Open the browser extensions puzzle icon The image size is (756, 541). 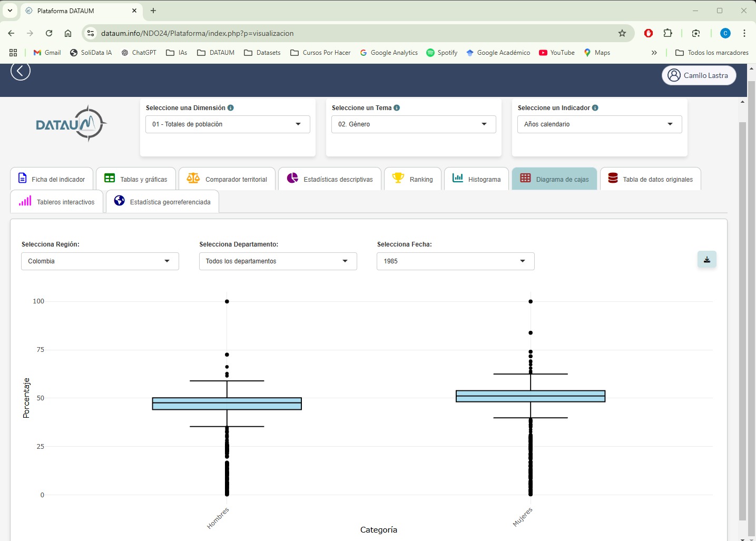click(x=667, y=33)
